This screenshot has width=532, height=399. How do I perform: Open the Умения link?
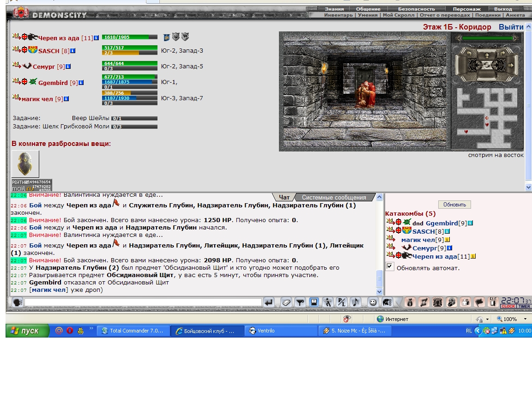click(368, 15)
